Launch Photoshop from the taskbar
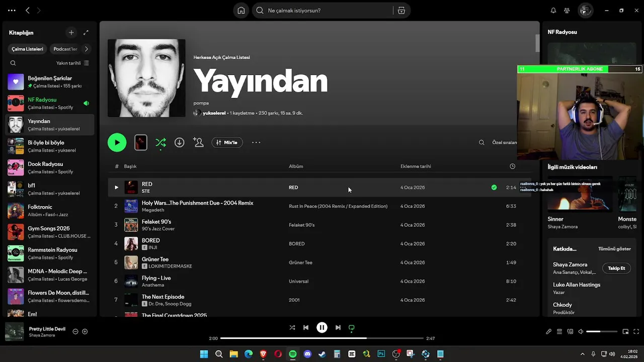 [381, 354]
